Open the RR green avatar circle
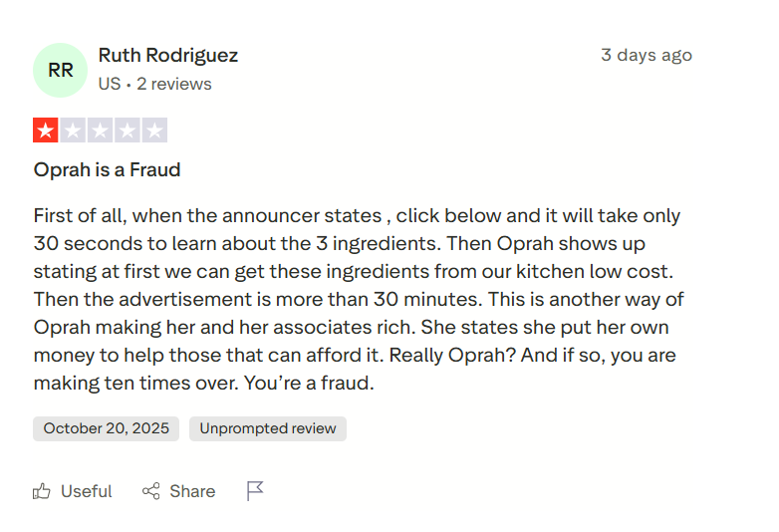This screenshot has height=532, width=779. tap(60, 70)
